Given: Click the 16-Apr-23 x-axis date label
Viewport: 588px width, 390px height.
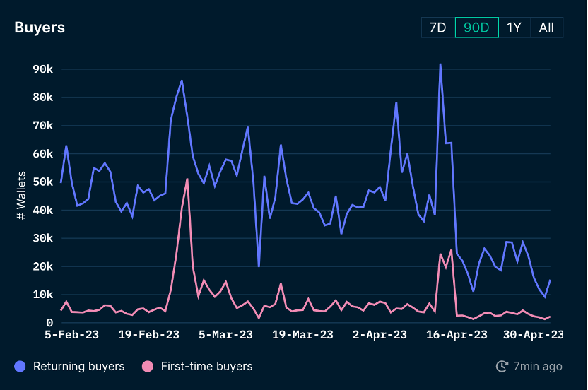Looking at the screenshot, I should [457, 334].
